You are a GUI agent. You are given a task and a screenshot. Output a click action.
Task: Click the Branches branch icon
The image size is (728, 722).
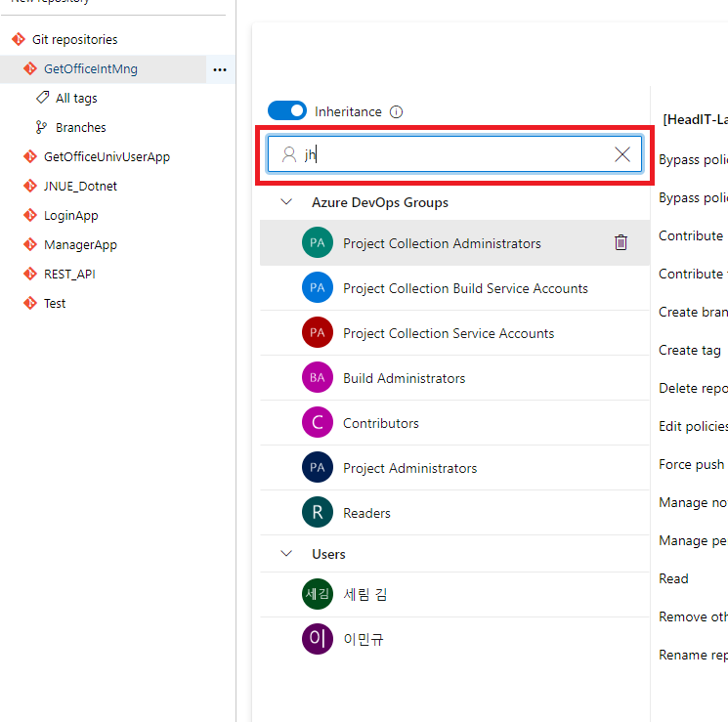click(41, 127)
